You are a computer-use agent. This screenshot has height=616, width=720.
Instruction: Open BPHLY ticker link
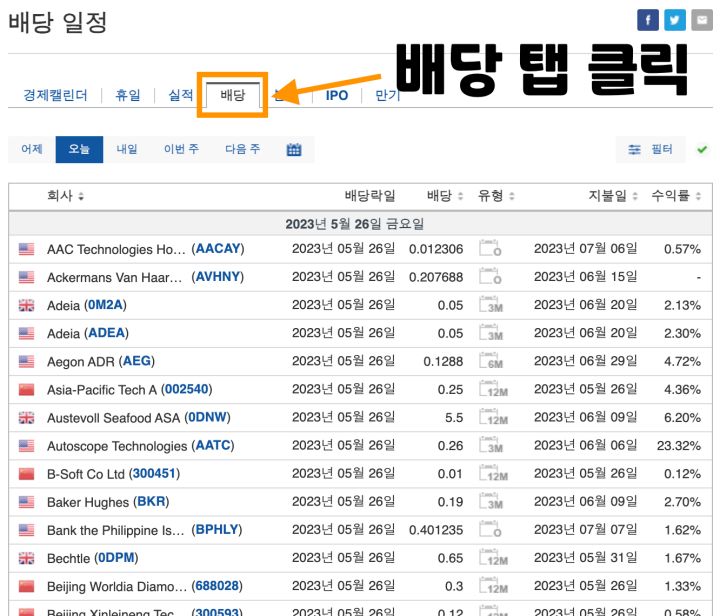point(217,530)
